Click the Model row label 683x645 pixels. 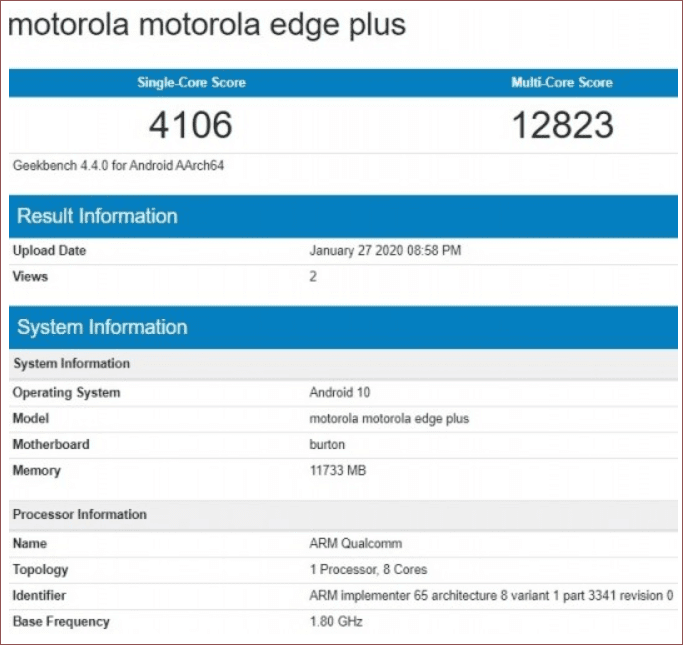click(31, 419)
